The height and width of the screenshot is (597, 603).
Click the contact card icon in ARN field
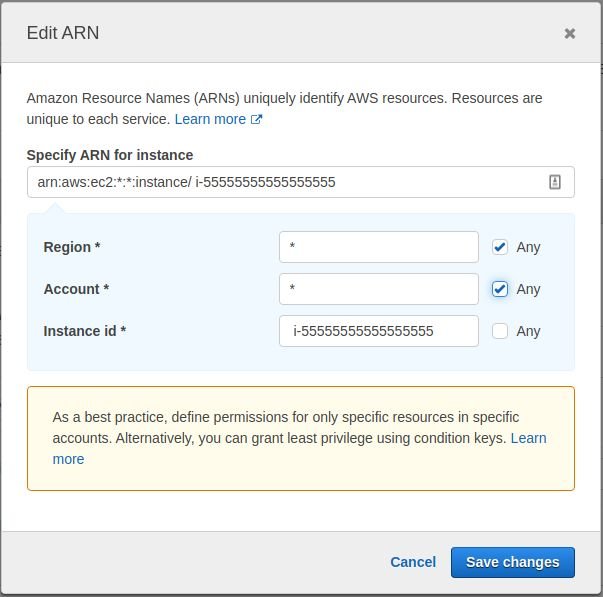point(555,182)
